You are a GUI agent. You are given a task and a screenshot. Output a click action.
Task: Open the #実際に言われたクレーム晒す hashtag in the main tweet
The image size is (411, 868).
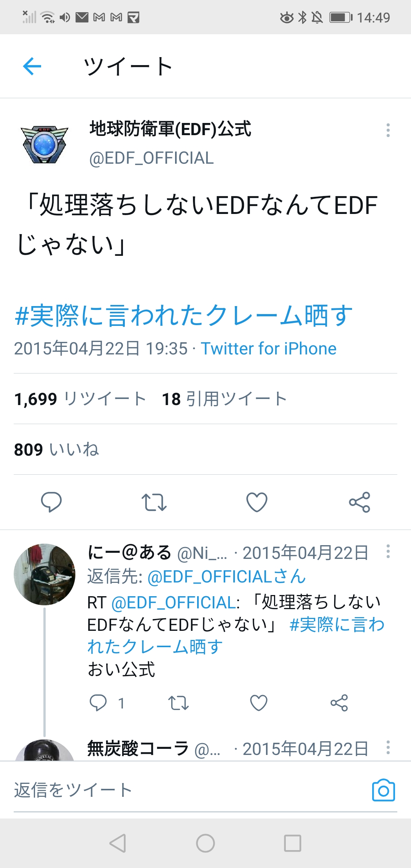[x=183, y=316]
